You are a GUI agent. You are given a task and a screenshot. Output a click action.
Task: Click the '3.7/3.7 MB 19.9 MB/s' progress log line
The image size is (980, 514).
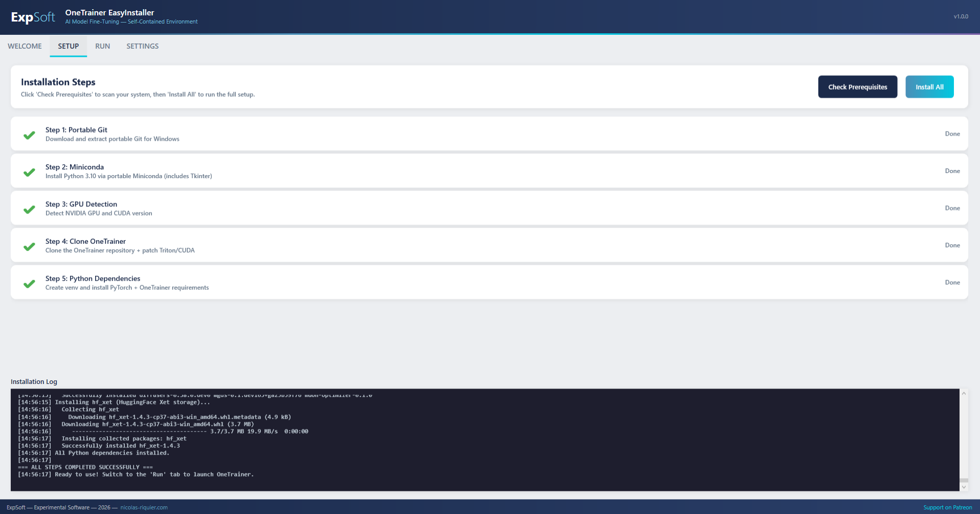coord(163,432)
